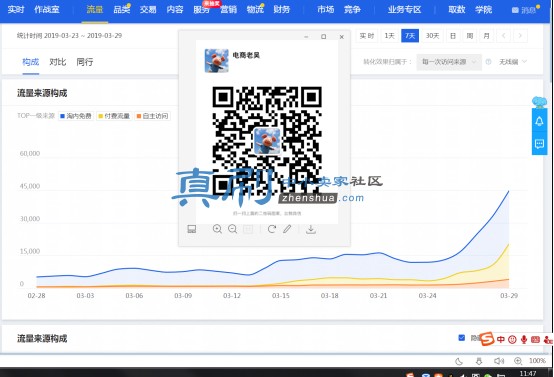
Task: Select the 实时 time range button
Action: pyautogui.click(x=367, y=36)
